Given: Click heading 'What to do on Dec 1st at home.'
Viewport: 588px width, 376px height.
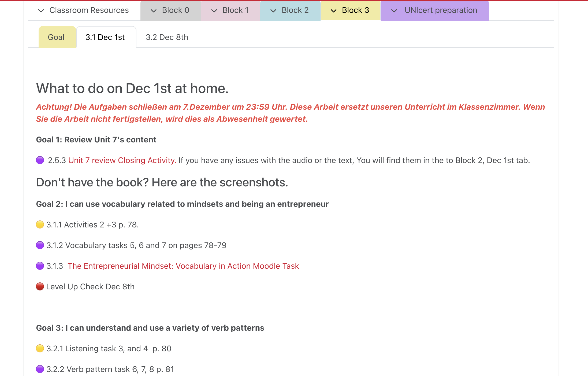Looking at the screenshot, I should point(132,89).
